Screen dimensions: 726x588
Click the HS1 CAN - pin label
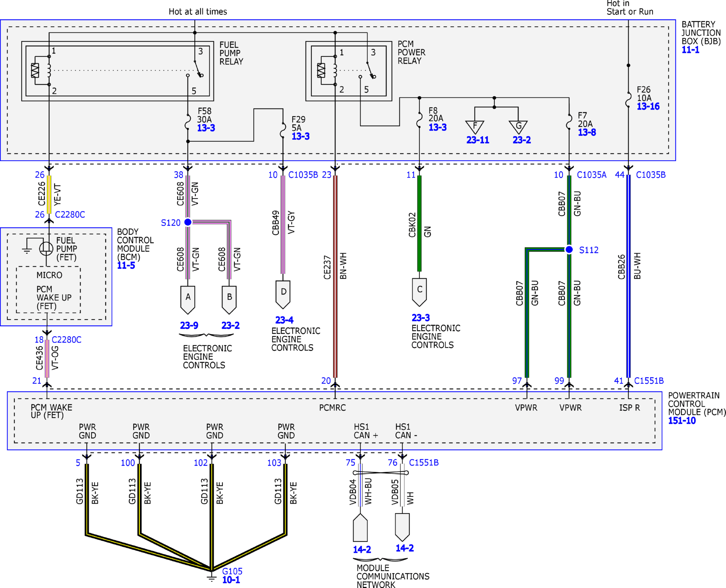406,431
